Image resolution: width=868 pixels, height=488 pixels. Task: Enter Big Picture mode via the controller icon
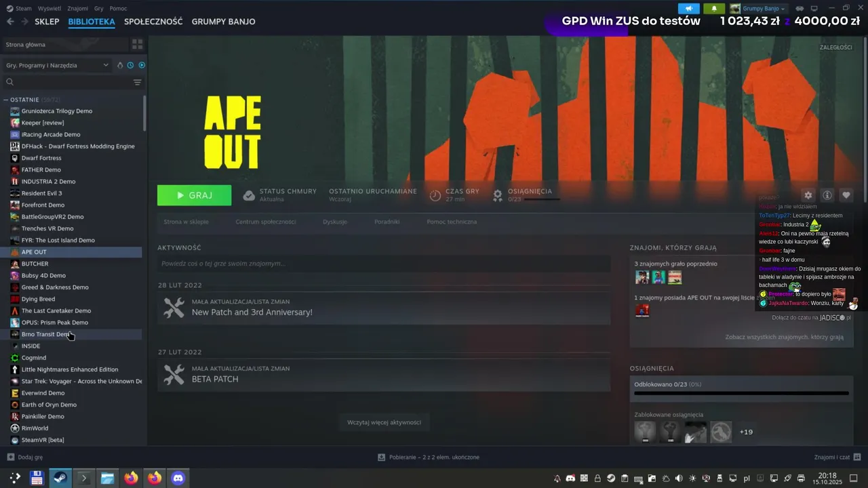[x=800, y=9]
